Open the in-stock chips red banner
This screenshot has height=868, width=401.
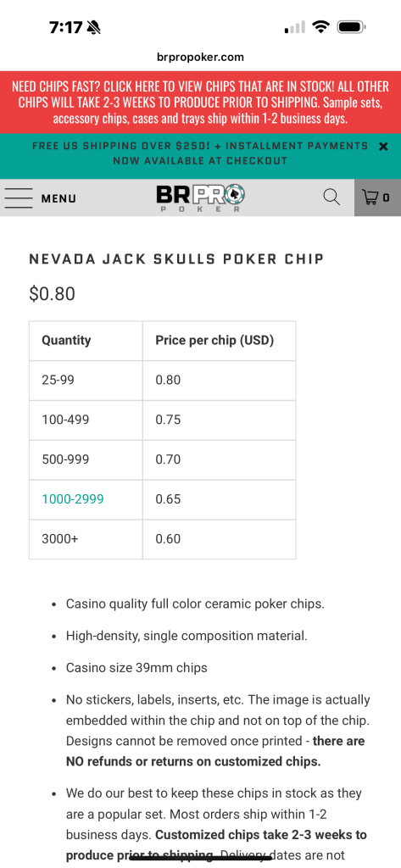click(200, 103)
